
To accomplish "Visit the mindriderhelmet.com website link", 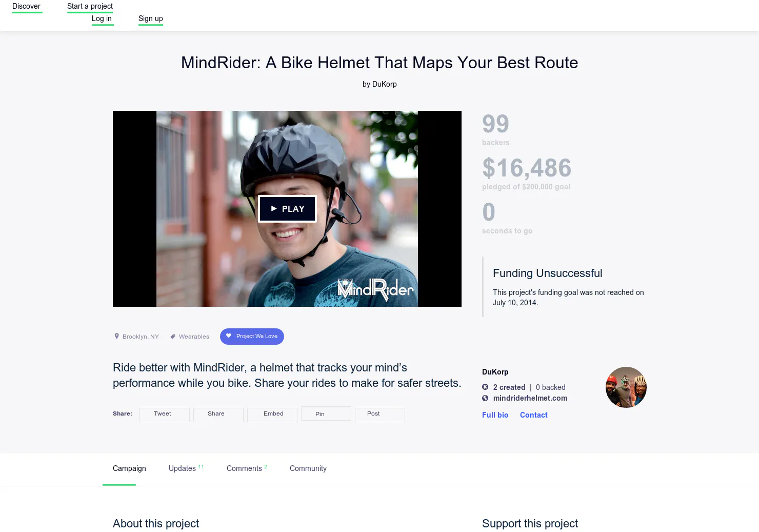I will tap(530, 398).
